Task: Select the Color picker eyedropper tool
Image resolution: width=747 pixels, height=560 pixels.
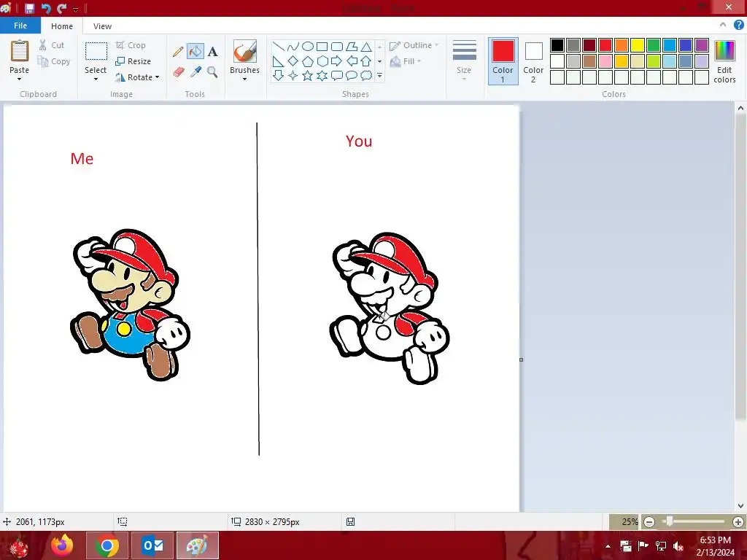Action: point(196,72)
